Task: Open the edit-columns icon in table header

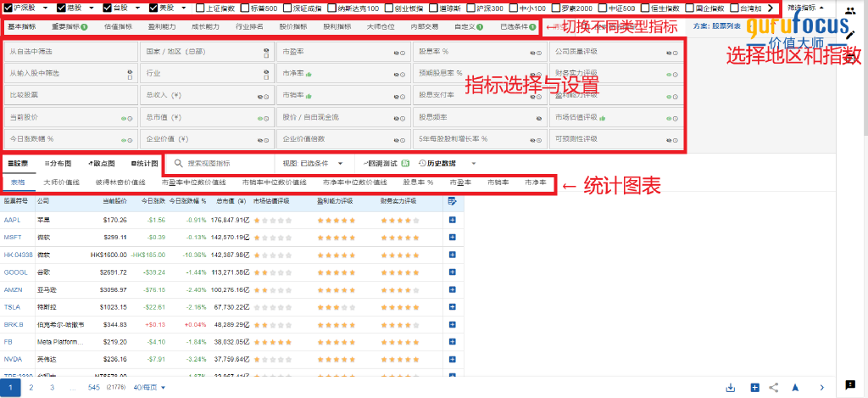Action: click(x=453, y=202)
